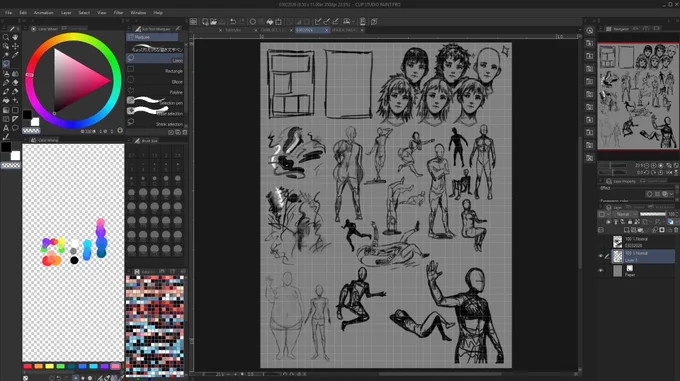This screenshot has width=680, height=381.
Task: Open the Layer panel menu
Action: pos(601,207)
